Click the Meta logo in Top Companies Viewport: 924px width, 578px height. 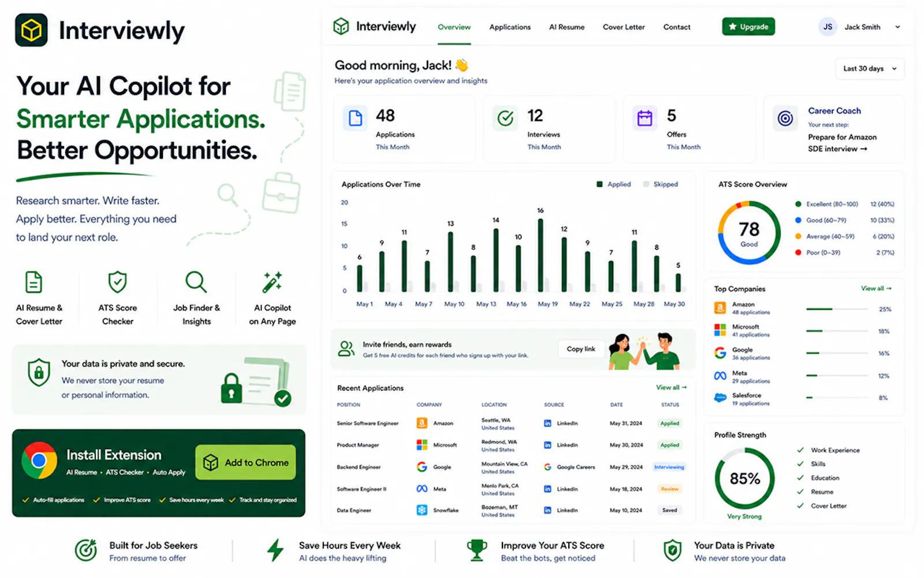pos(720,376)
